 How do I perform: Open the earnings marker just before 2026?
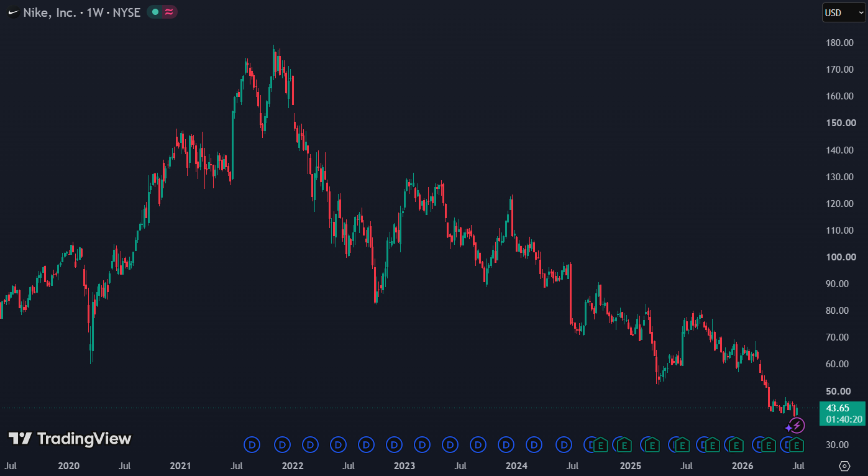point(736,444)
